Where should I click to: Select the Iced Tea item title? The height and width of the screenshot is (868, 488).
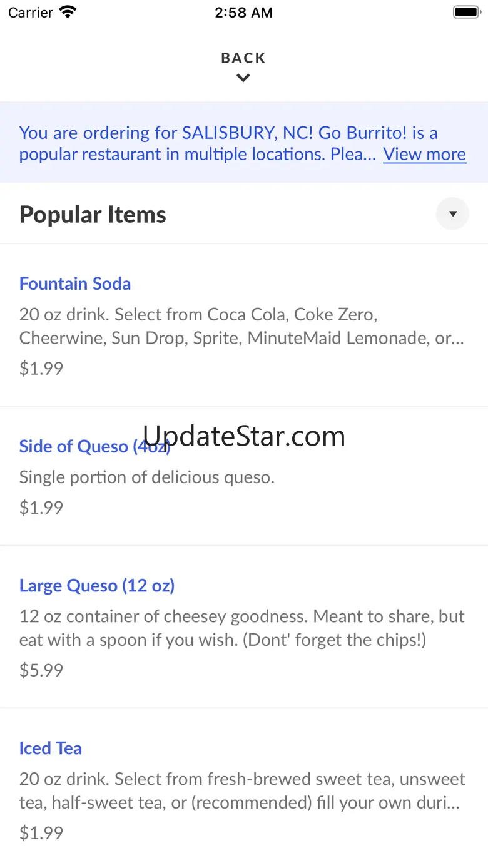click(51, 748)
